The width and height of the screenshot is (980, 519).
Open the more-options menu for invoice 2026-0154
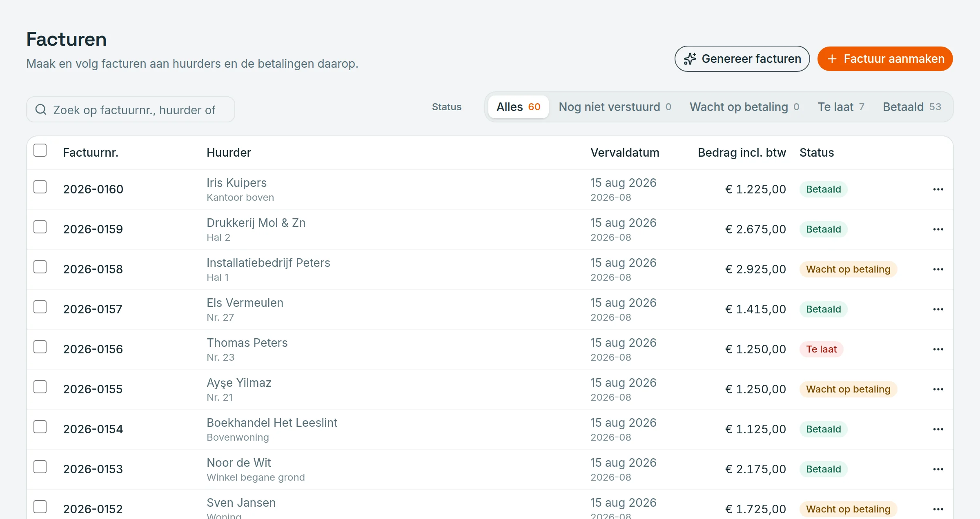click(x=938, y=429)
